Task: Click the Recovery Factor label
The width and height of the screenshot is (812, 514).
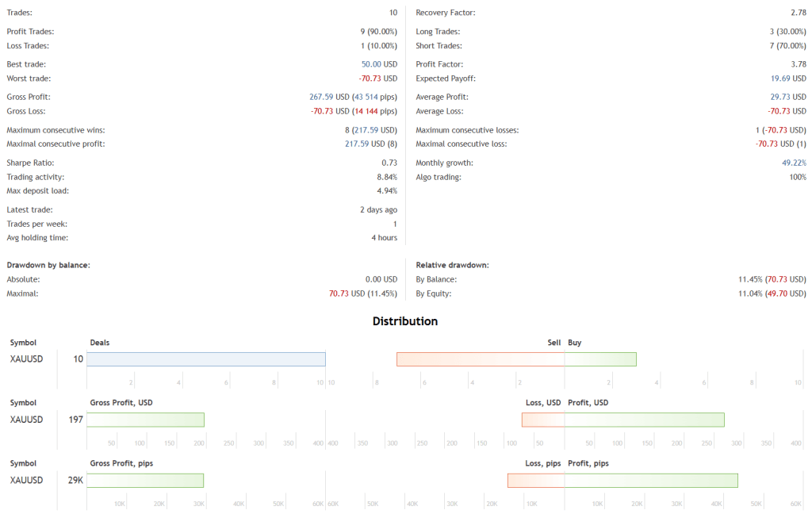Action: [446, 13]
